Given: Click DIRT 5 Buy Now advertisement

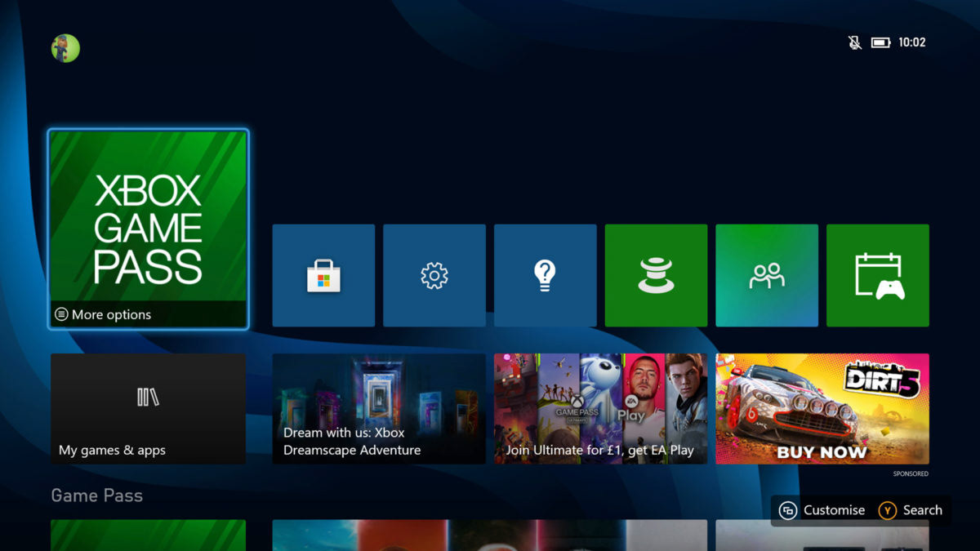Looking at the screenshot, I should tap(822, 409).
